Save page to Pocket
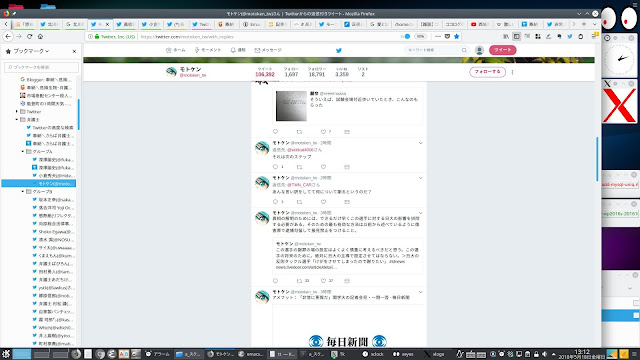Viewport: 640px width, 360px height. 447,36
